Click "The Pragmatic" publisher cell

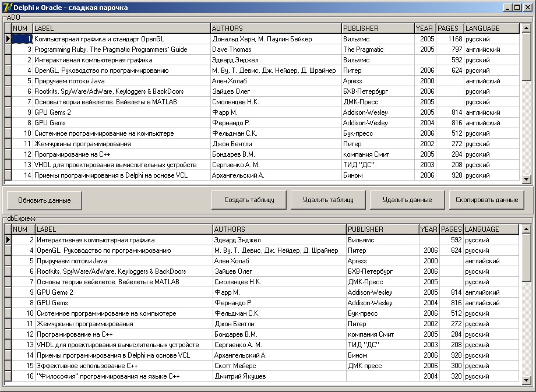tap(378, 50)
